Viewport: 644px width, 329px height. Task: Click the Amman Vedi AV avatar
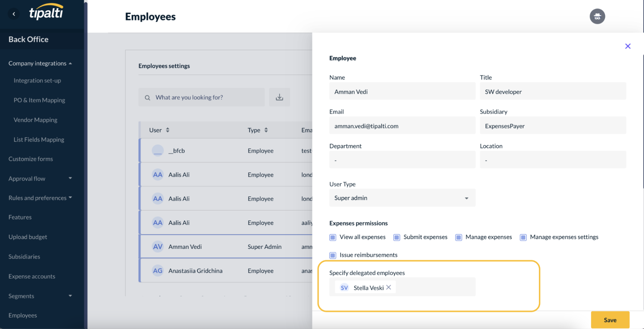(x=158, y=247)
